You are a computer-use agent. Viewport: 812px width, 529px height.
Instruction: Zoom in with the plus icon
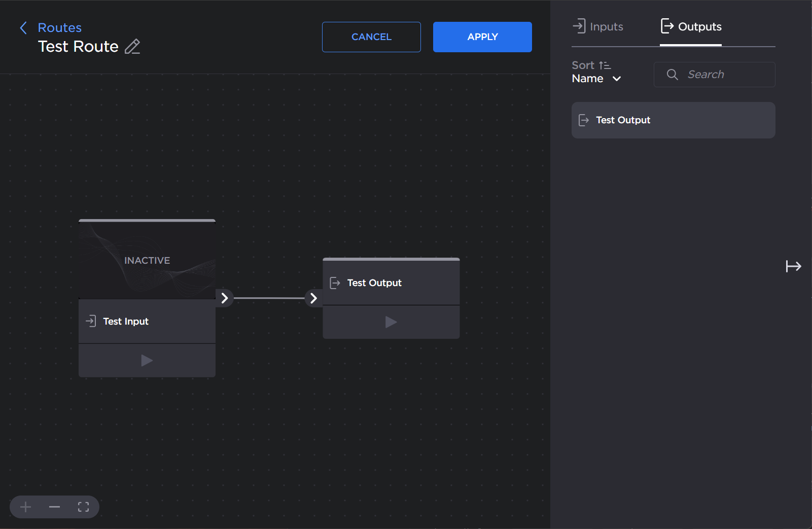click(x=26, y=507)
